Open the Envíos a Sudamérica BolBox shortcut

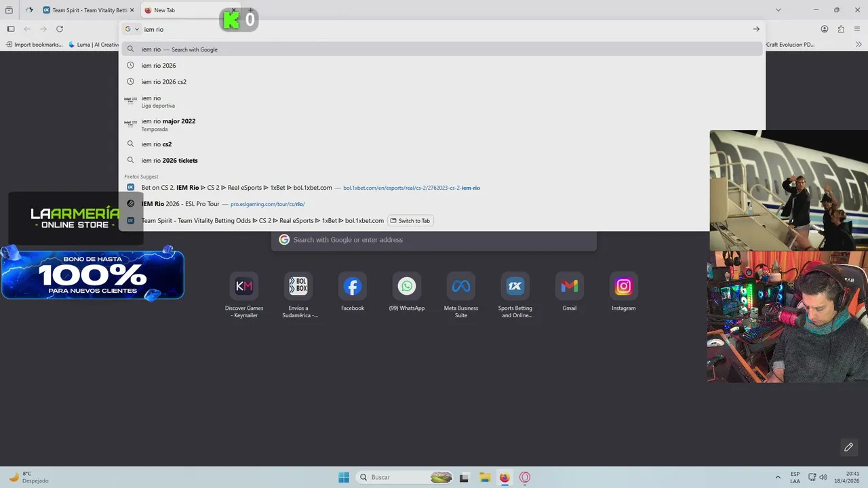click(x=298, y=295)
